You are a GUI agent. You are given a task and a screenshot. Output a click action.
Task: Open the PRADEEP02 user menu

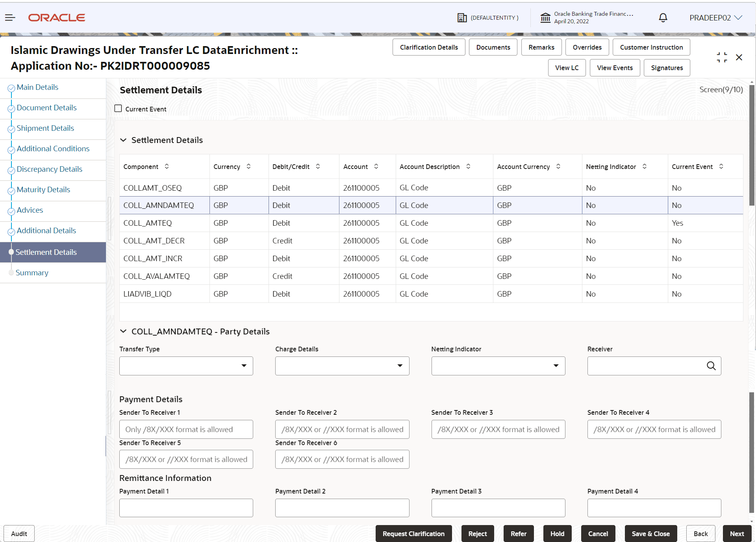pos(715,18)
